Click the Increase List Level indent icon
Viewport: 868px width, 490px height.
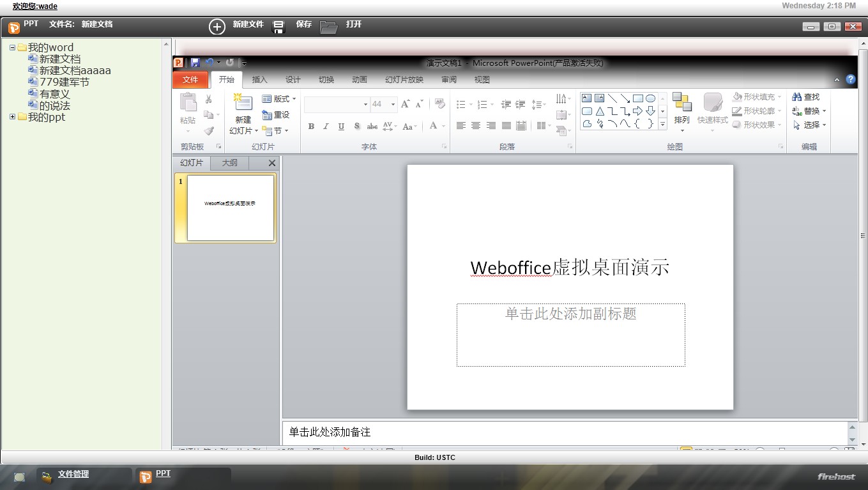tap(521, 104)
